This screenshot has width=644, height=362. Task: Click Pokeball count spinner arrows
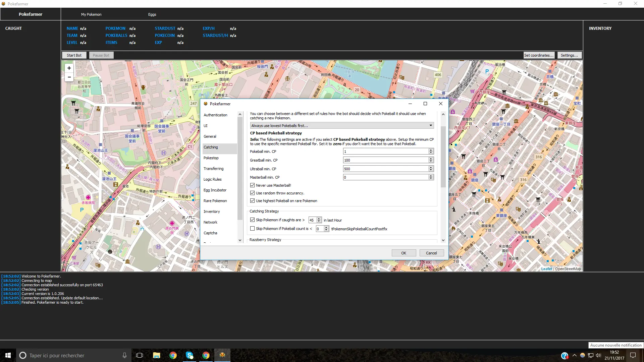point(326,229)
